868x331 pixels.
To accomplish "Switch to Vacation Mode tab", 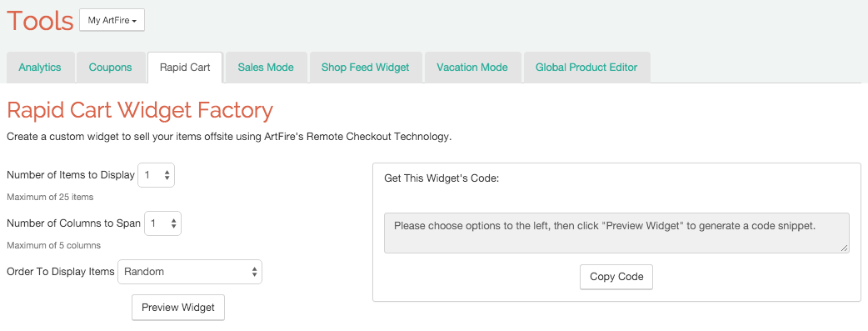I will pyautogui.click(x=472, y=68).
